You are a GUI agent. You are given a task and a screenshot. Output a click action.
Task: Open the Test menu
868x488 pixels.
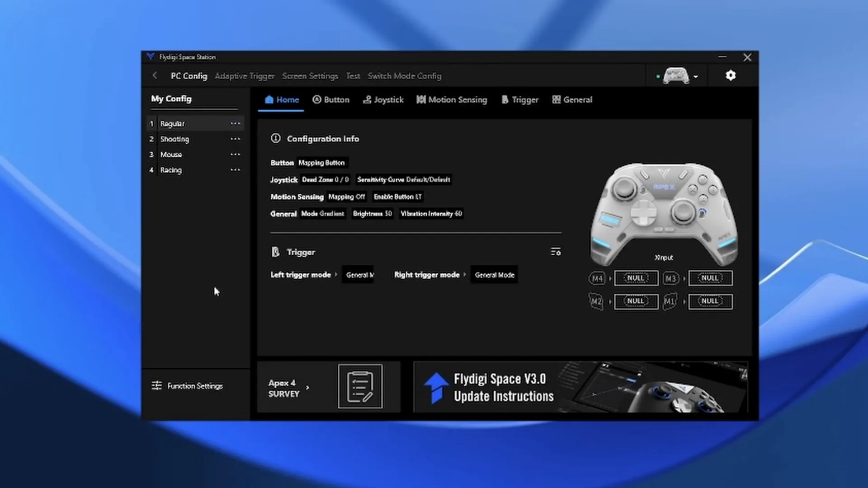coord(353,76)
